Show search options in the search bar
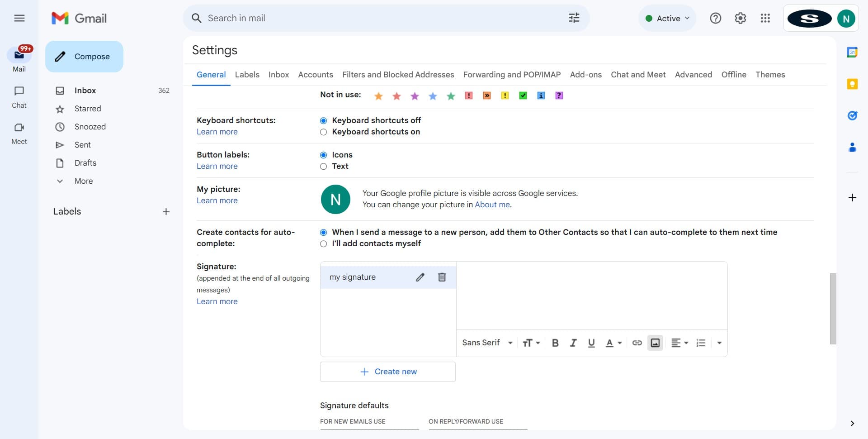The width and height of the screenshot is (868, 439). [574, 18]
